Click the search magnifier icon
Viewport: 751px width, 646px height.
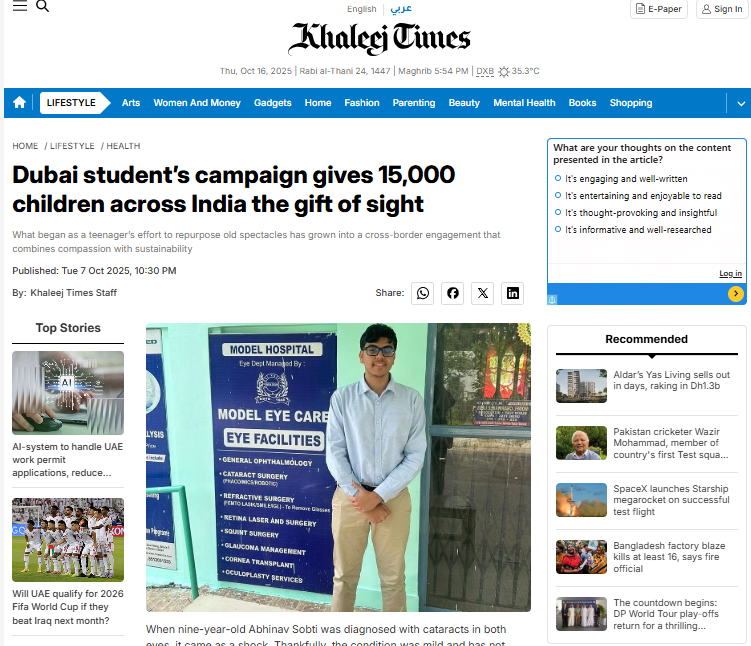43,6
